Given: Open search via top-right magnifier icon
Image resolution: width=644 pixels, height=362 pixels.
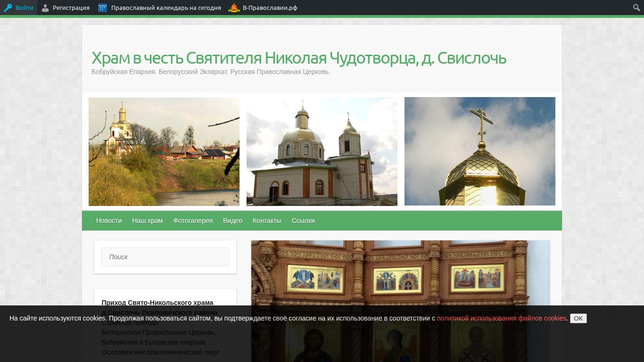Looking at the screenshot, I should 636,8.
